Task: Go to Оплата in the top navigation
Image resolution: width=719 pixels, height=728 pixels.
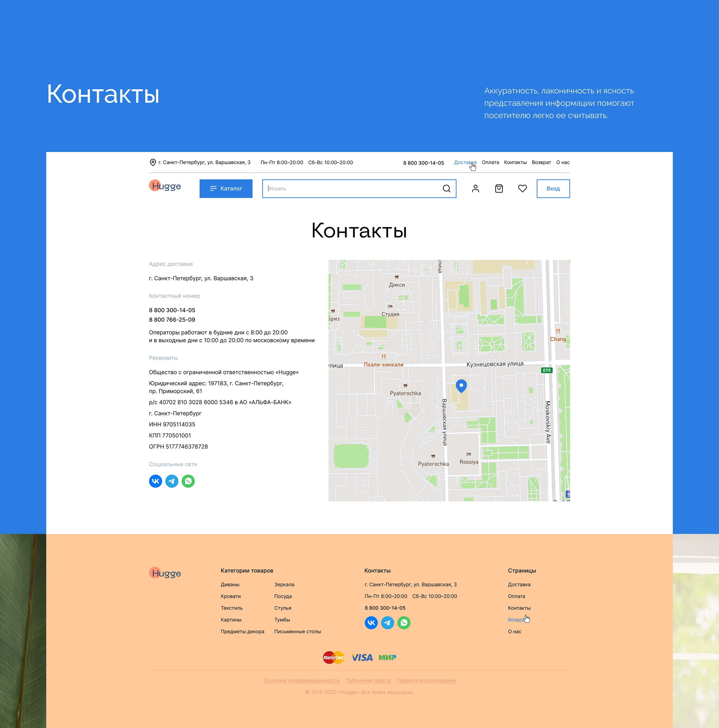Action: 490,162
